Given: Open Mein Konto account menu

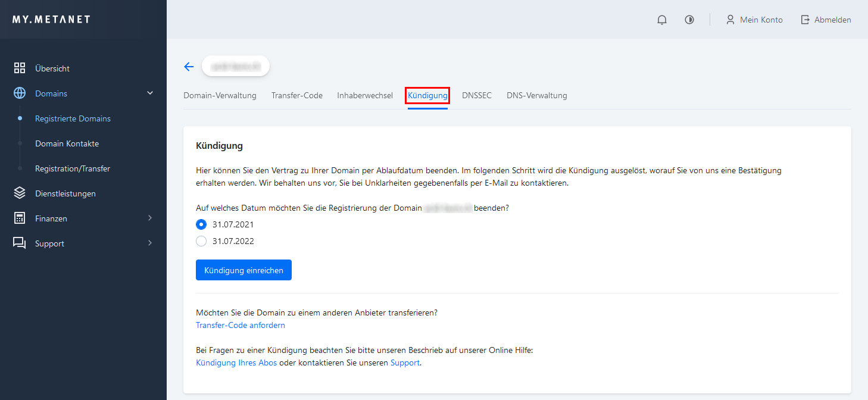Looking at the screenshot, I should (x=754, y=20).
